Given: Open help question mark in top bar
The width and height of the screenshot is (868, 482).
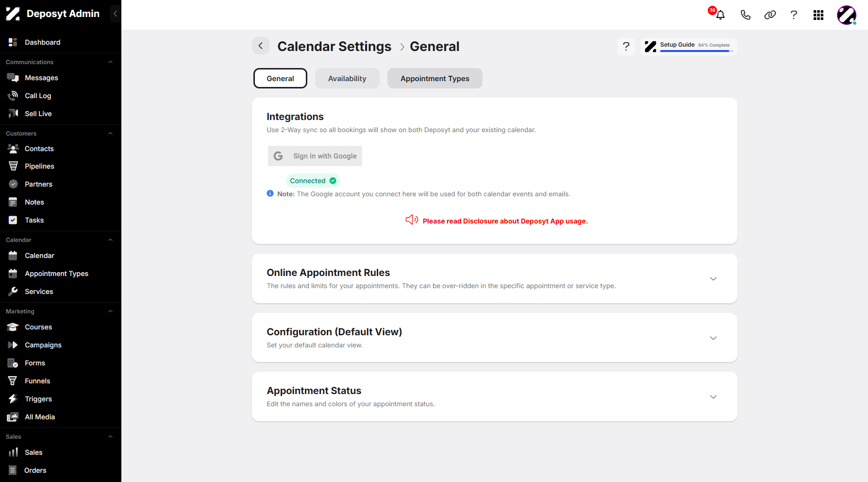Looking at the screenshot, I should coord(794,15).
